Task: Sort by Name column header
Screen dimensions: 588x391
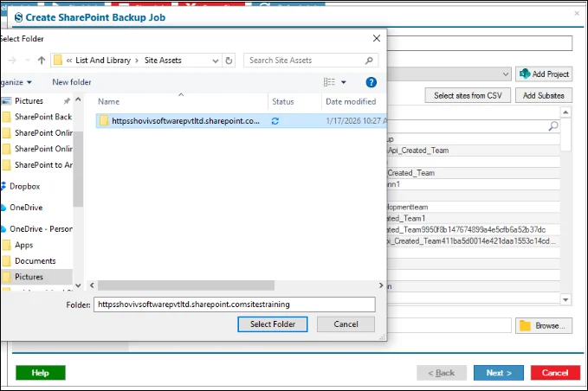Action: (x=109, y=101)
